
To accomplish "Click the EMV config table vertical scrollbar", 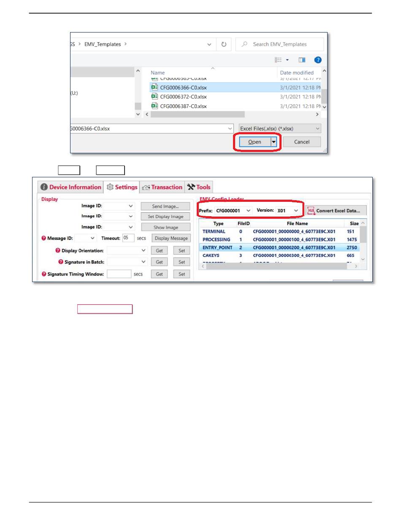I will click(363, 242).
